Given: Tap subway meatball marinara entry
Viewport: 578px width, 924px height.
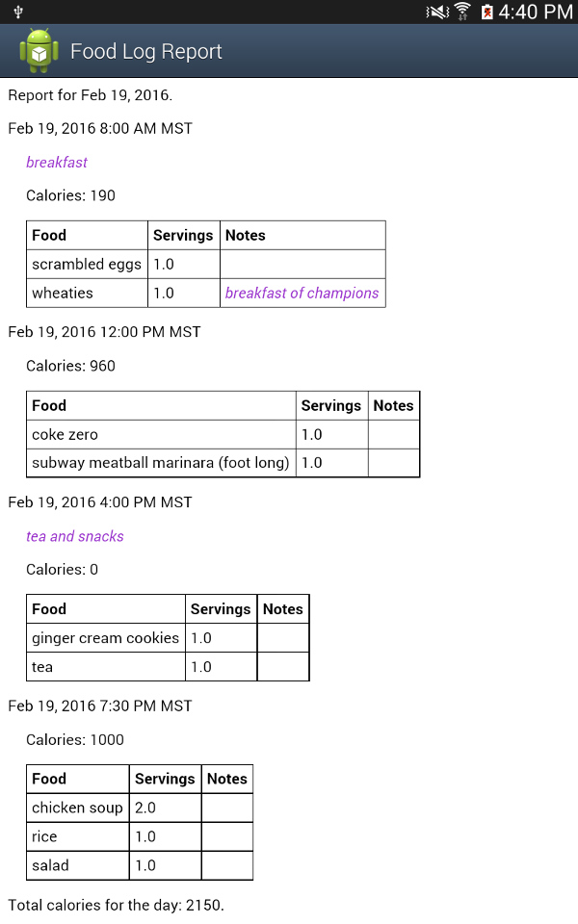Looking at the screenshot, I should (x=161, y=463).
